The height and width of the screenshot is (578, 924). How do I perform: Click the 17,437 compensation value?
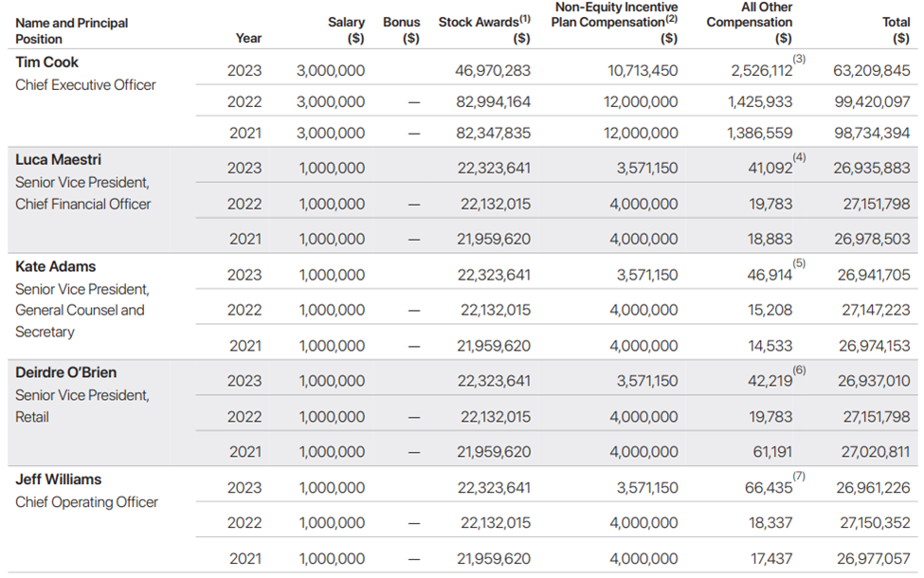pos(771,558)
